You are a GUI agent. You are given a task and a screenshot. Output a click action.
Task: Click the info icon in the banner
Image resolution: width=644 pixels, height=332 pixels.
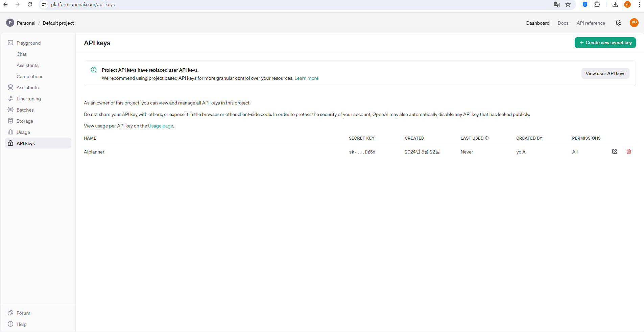pos(94,70)
